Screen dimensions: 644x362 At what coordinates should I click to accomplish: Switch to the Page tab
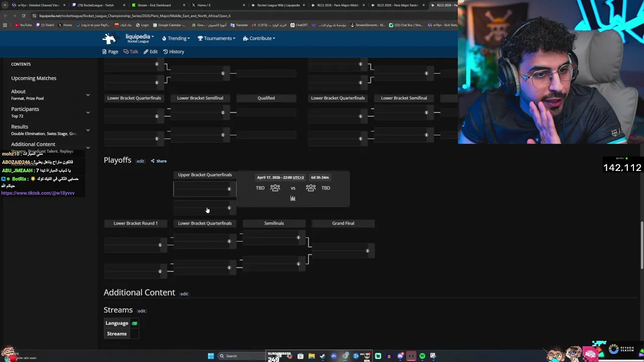[110, 51]
